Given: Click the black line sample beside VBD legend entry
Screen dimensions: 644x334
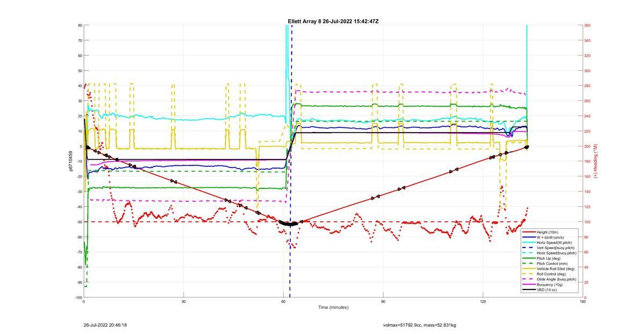Looking at the screenshot, I should point(529,290).
